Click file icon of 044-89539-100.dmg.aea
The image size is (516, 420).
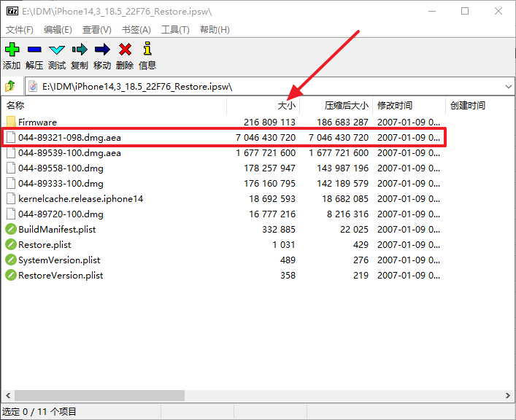click(11, 152)
